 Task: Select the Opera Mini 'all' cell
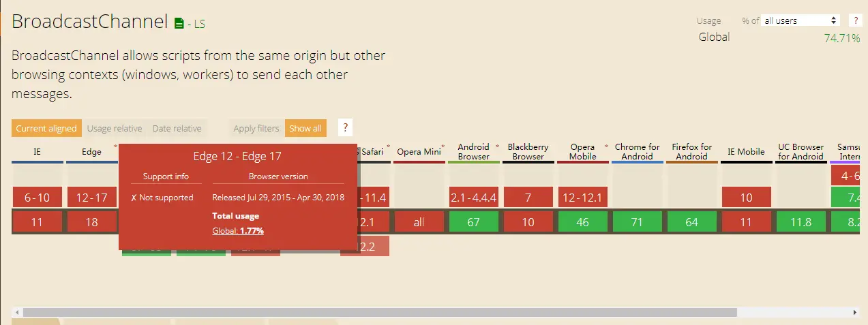click(419, 222)
